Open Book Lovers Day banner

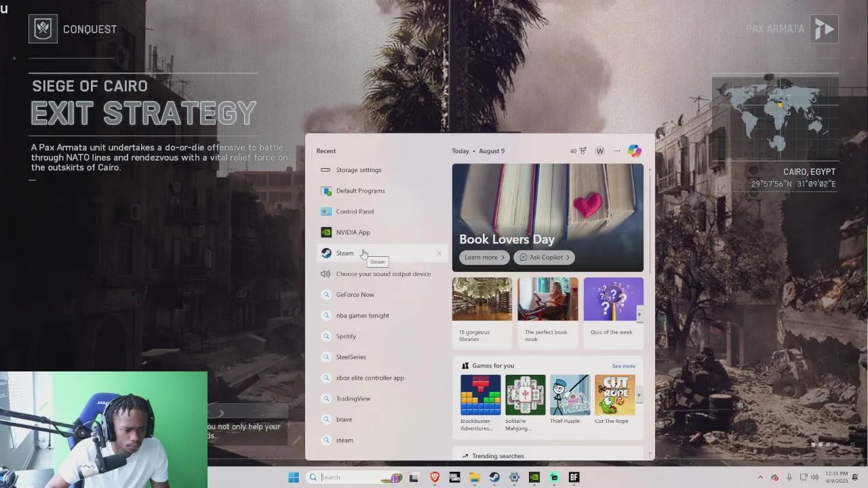click(x=548, y=218)
